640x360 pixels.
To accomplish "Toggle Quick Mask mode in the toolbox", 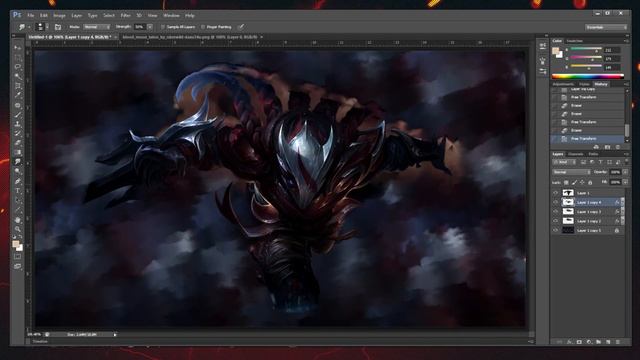I will 18,257.
